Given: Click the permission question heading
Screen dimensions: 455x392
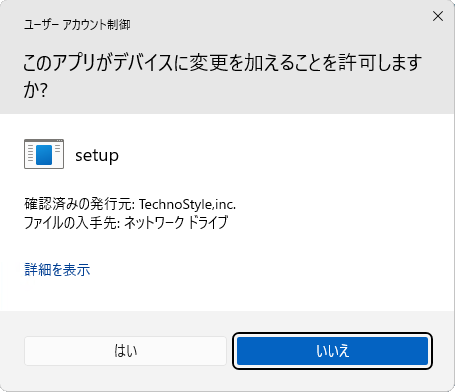Looking at the screenshot, I should tap(222, 76).
